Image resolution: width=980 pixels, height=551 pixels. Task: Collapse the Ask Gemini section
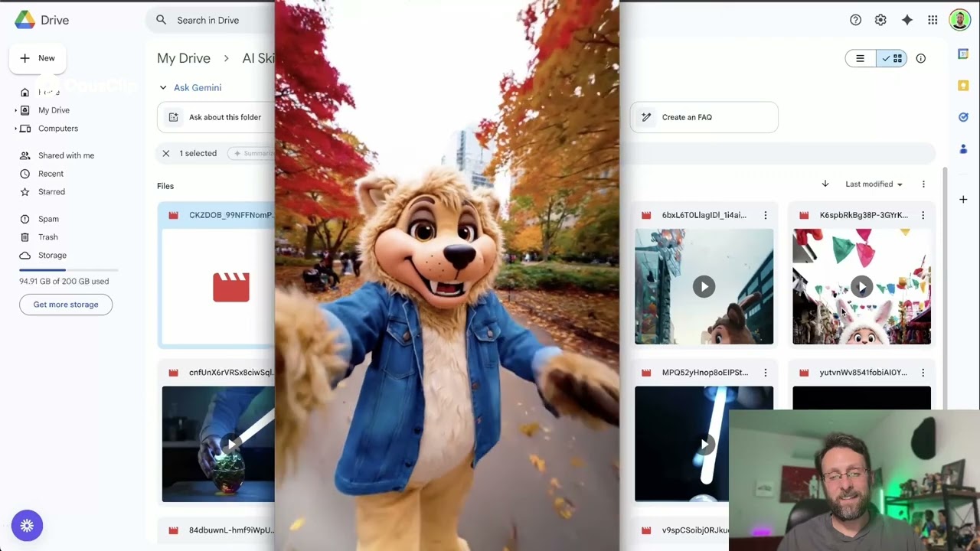[163, 87]
